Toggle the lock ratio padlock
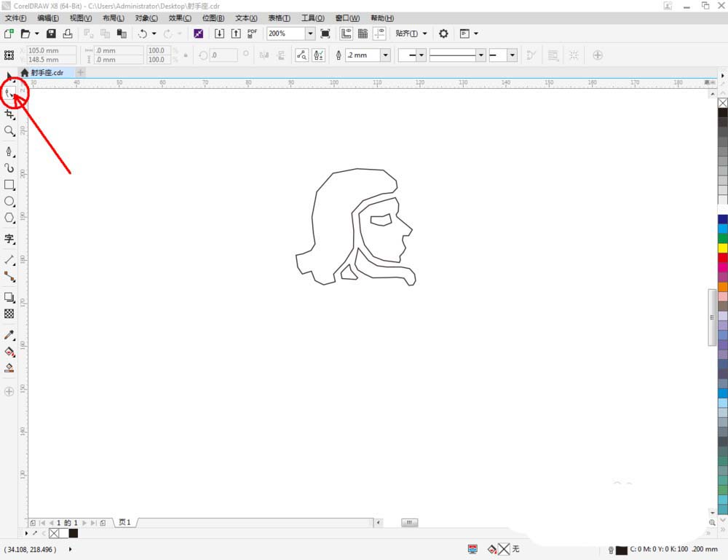Viewport: 728px width, 560px height. pyautogui.click(x=186, y=55)
